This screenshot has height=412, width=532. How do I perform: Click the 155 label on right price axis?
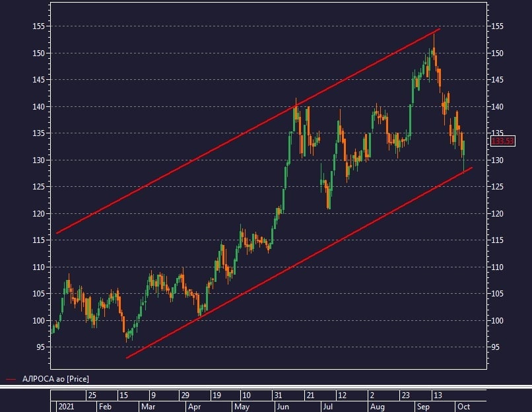click(498, 26)
